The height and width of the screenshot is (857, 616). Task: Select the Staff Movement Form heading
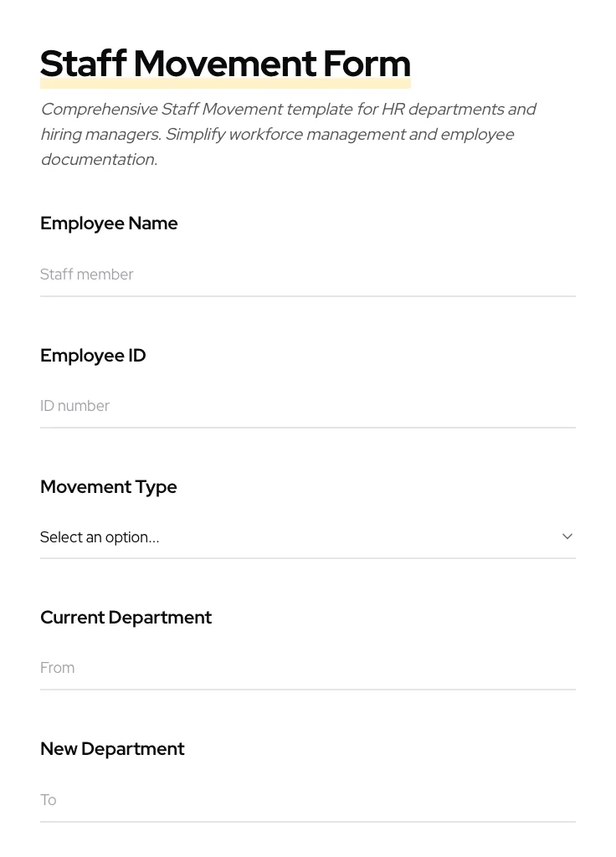225,63
